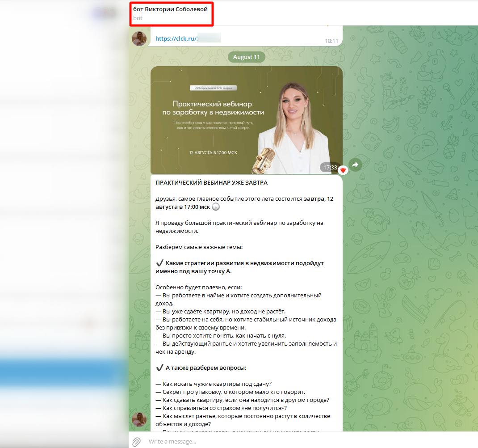Click sender avatar next to the clck.ru link

[139, 38]
